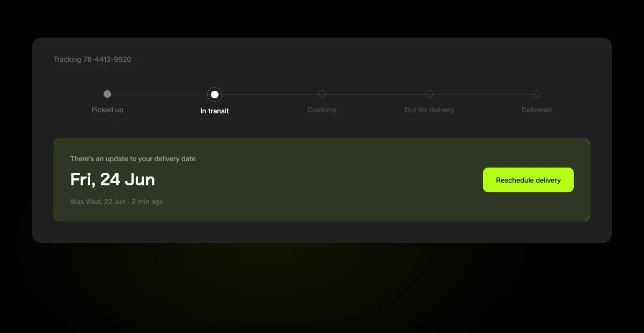
Task: Click the "Was Wed, 22 Jun" note
Action: tap(98, 202)
